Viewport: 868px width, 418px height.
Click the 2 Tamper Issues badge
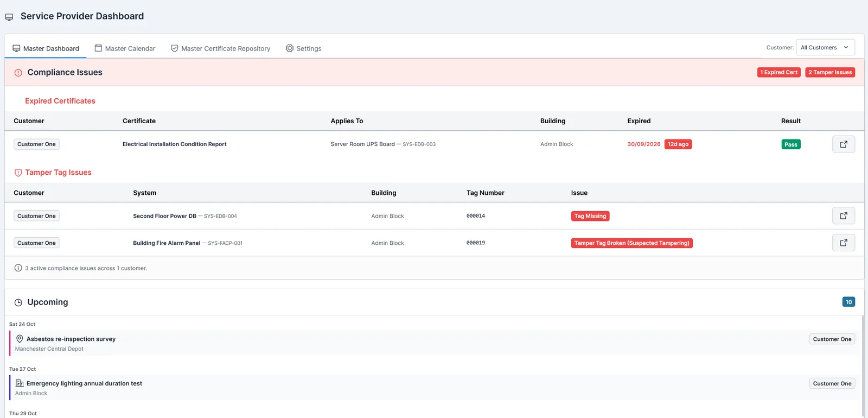pos(830,72)
